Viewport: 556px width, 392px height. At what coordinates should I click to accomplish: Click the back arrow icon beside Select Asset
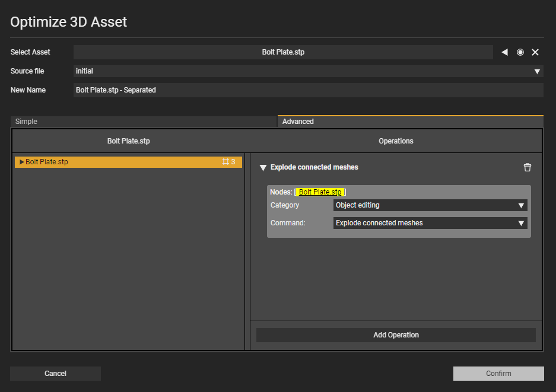point(504,52)
